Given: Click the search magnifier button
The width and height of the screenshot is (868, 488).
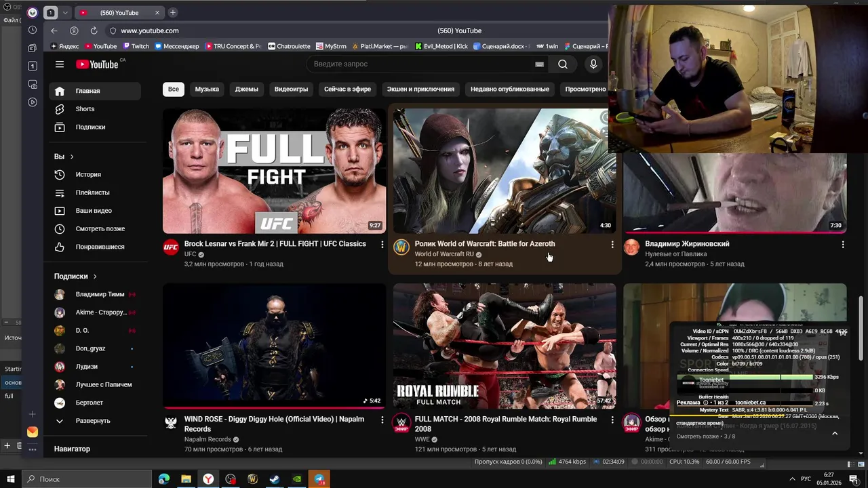Looking at the screenshot, I should coord(563,64).
